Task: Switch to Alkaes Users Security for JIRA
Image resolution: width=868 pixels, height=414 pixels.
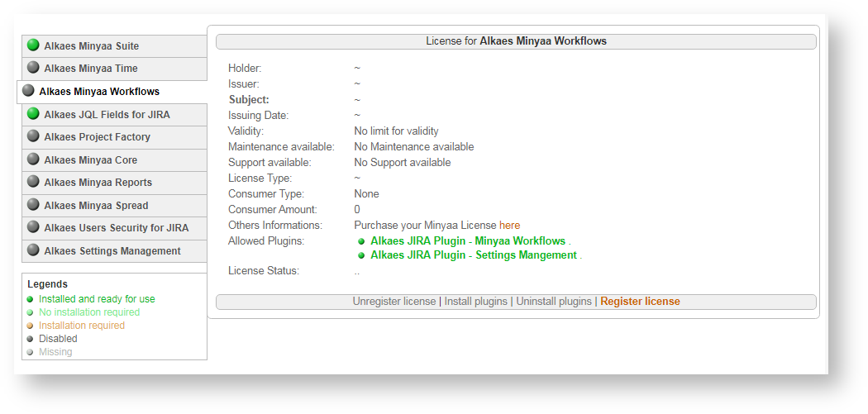Action: click(x=115, y=227)
